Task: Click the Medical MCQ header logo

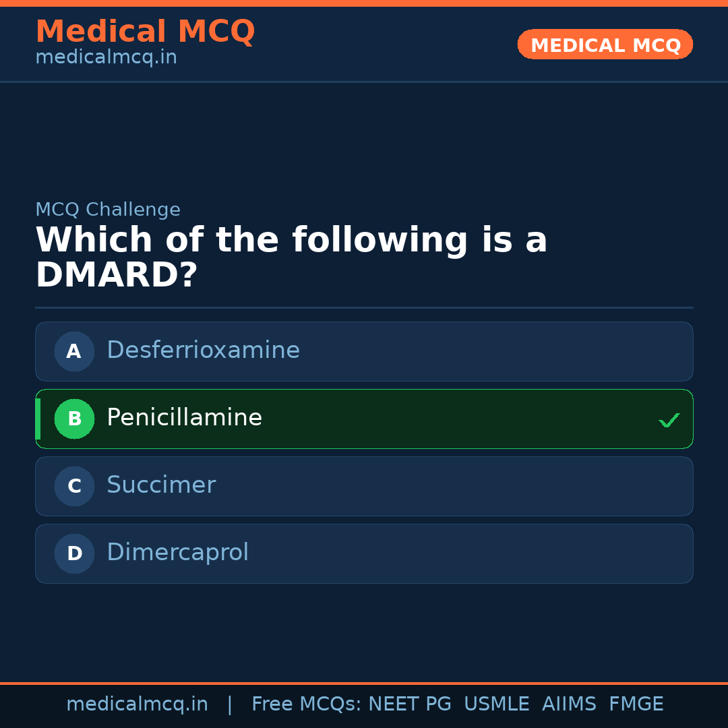Action: (145, 31)
